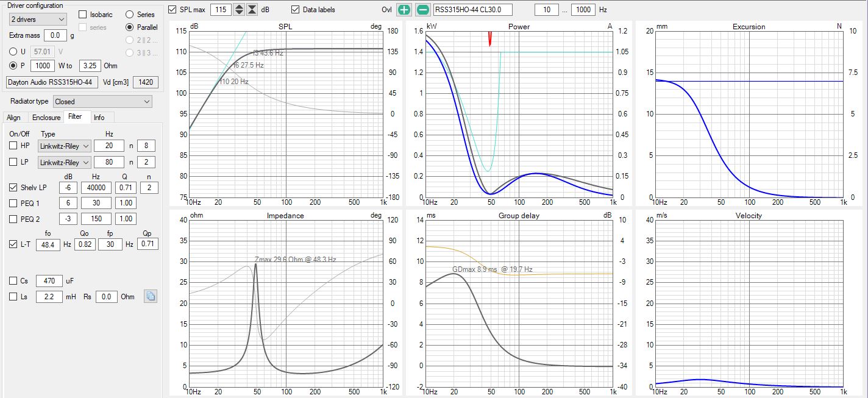Click the L-T fo 48.4 field

[x=48, y=244]
